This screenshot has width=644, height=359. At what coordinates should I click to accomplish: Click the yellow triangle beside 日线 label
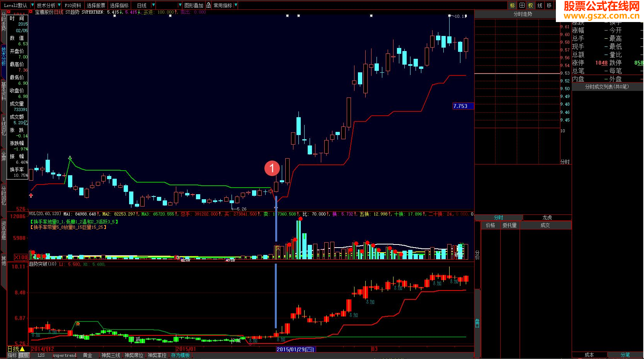click(x=22, y=349)
